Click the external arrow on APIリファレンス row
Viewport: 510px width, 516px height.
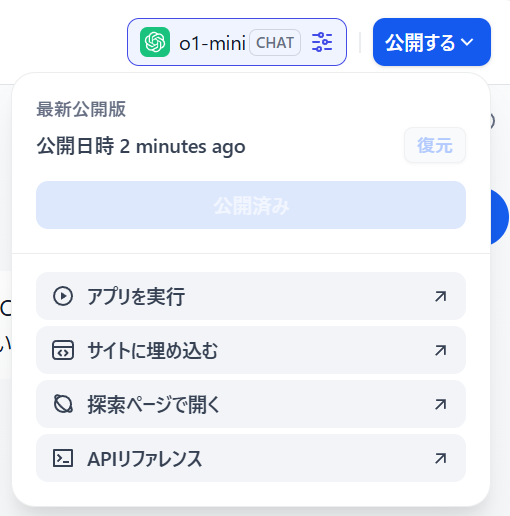tap(440, 458)
